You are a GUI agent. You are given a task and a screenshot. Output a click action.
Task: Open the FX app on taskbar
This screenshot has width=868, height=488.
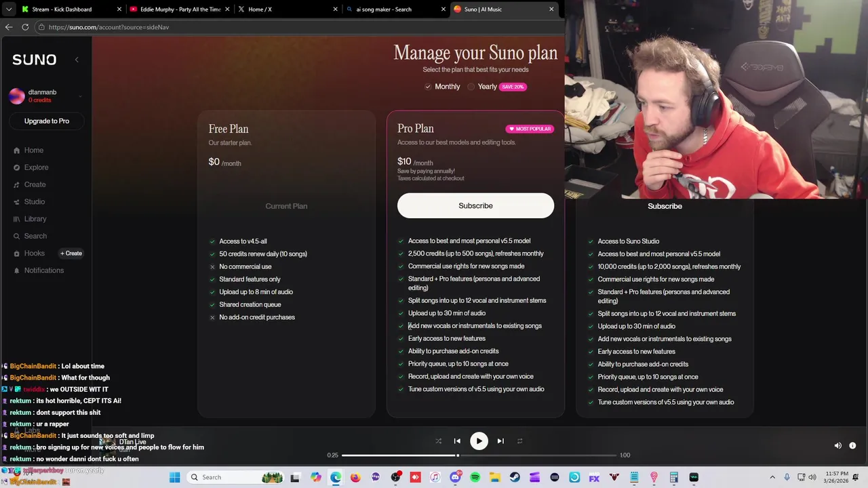594,477
